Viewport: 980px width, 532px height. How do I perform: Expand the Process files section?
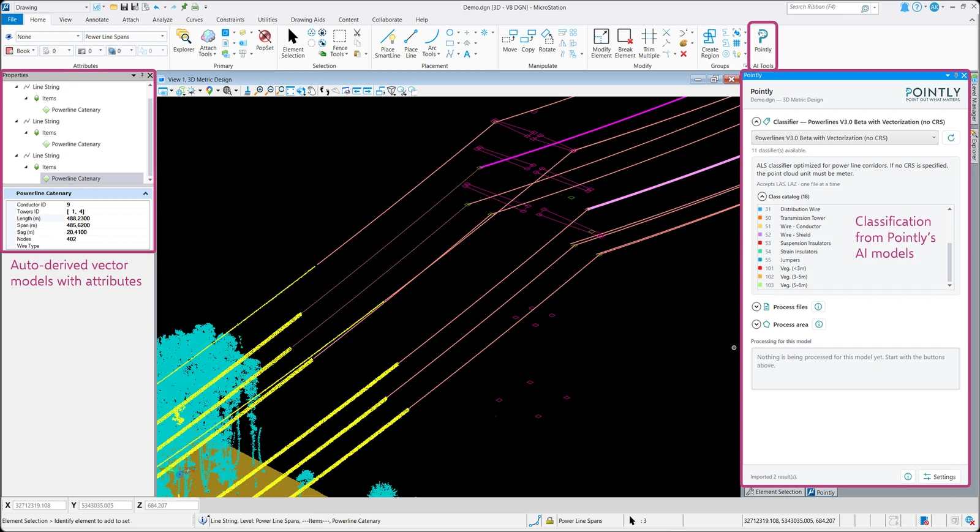[756, 307]
